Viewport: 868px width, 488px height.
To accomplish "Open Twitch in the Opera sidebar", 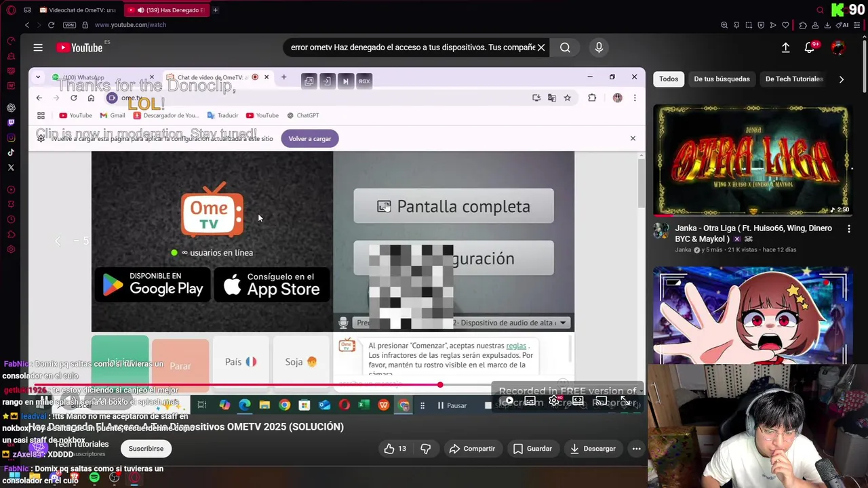I will tap(11, 123).
